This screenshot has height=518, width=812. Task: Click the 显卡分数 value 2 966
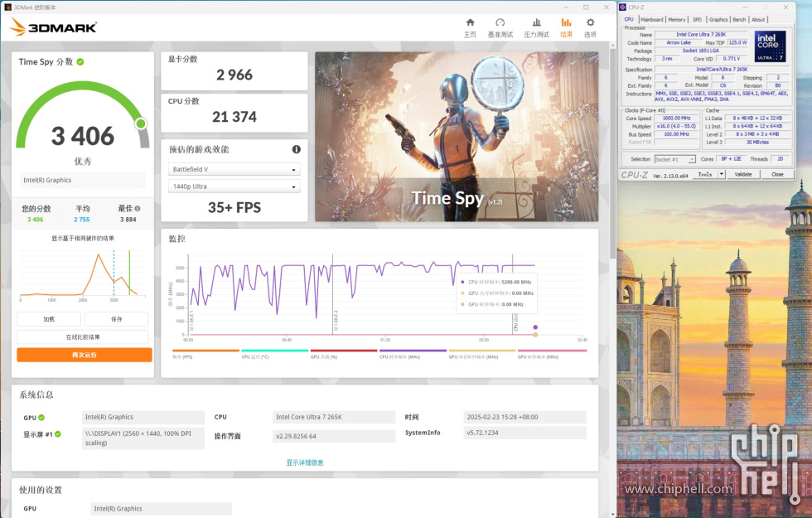pyautogui.click(x=234, y=75)
